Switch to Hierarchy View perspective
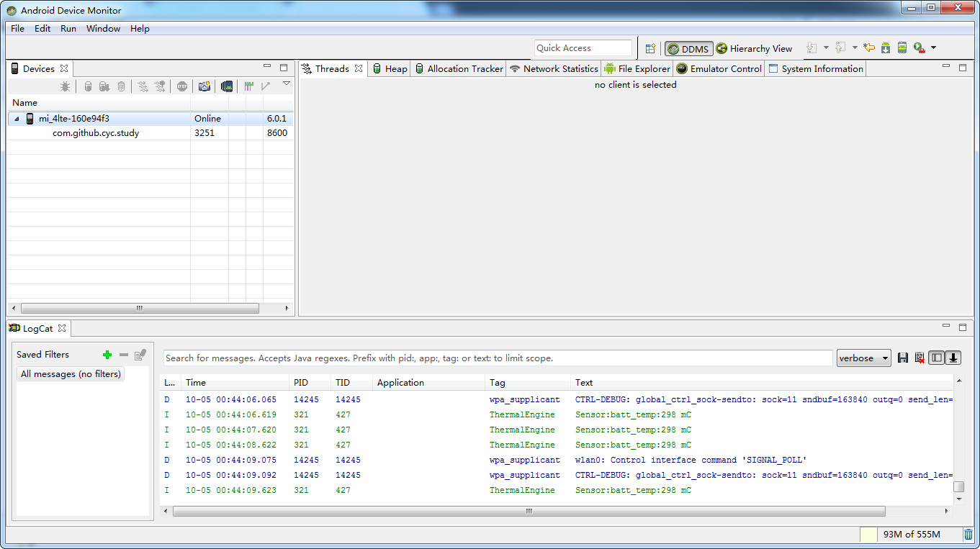This screenshot has width=980, height=549. (x=754, y=49)
